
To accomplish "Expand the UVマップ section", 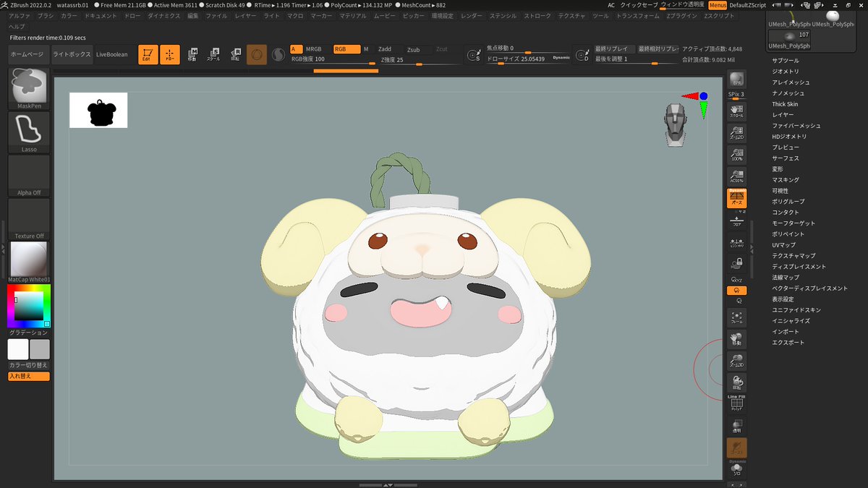I will (x=784, y=245).
